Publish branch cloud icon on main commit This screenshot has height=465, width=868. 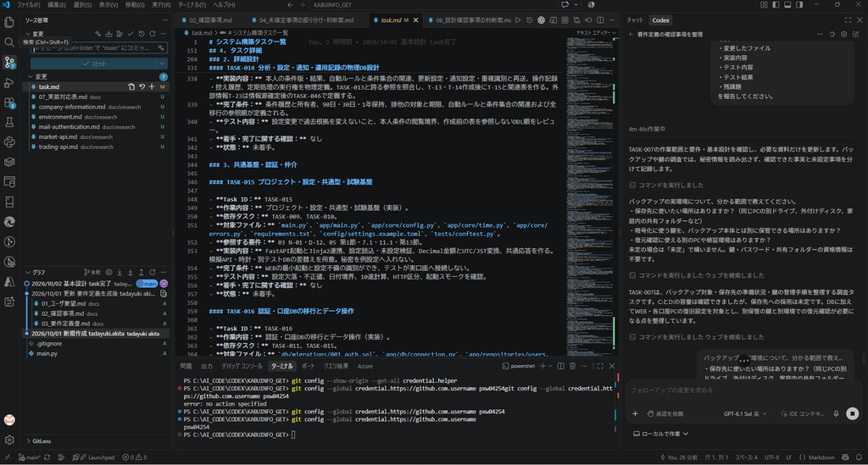pos(164,284)
